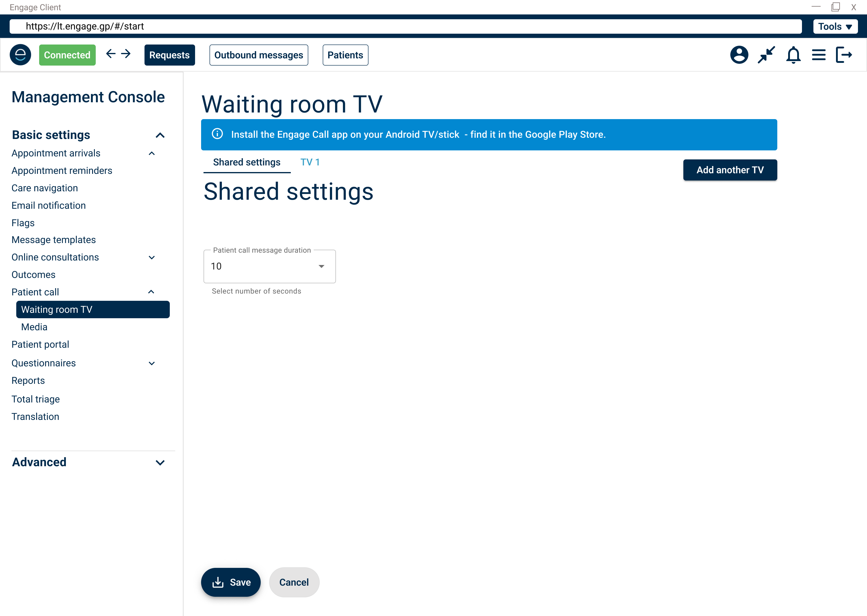Expand Questionnaires submenu
Image resolution: width=867 pixels, height=616 pixels.
coord(152,363)
